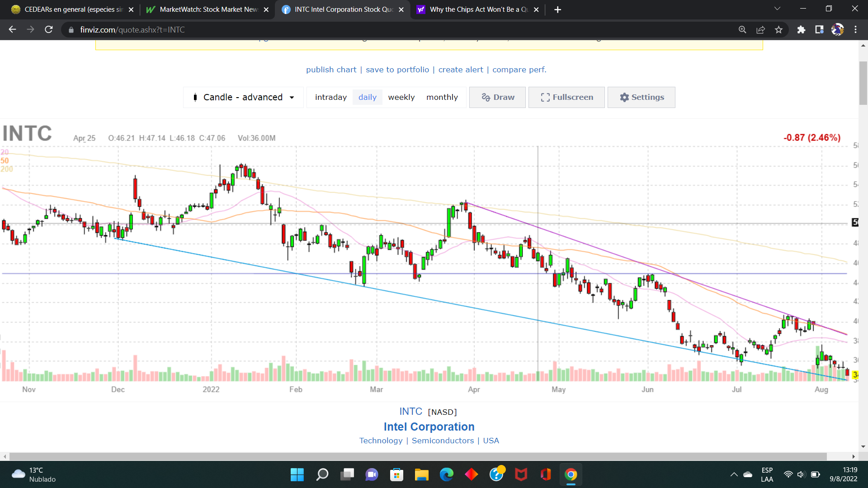Click the Draw button
The width and height of the screenshot is (868, 488).
pyautogui.click(x=497, y=97)
